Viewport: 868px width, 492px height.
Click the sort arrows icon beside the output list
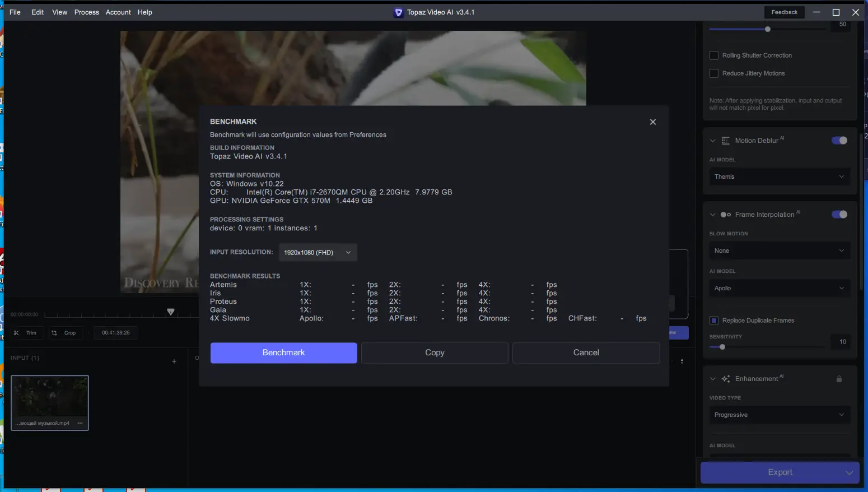click(x=682, y=361)
